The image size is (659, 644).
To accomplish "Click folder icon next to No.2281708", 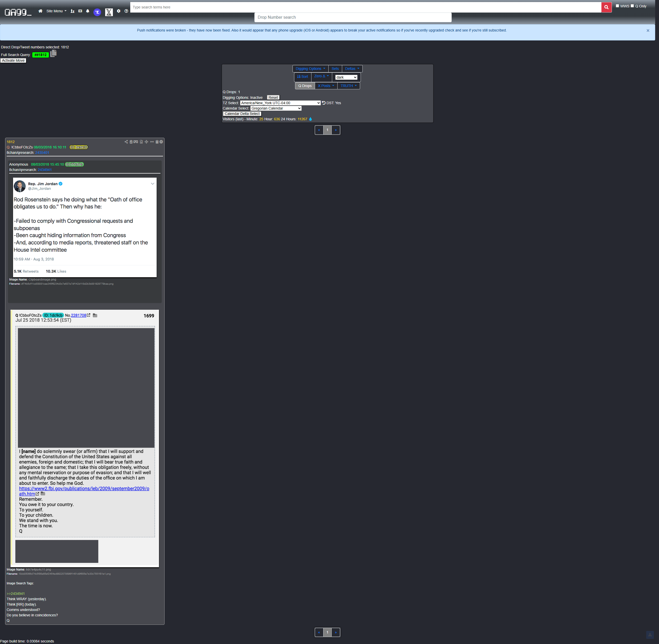I will point(95,315).
